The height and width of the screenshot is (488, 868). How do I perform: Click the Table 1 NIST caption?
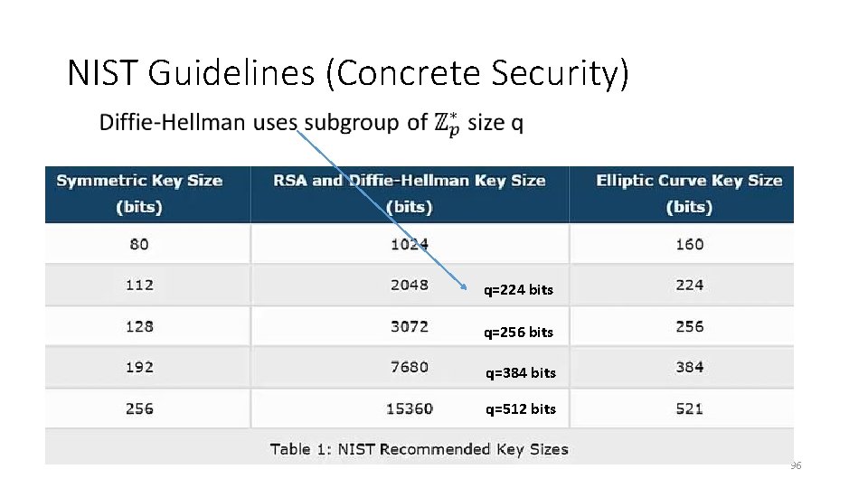click(419, 449)
